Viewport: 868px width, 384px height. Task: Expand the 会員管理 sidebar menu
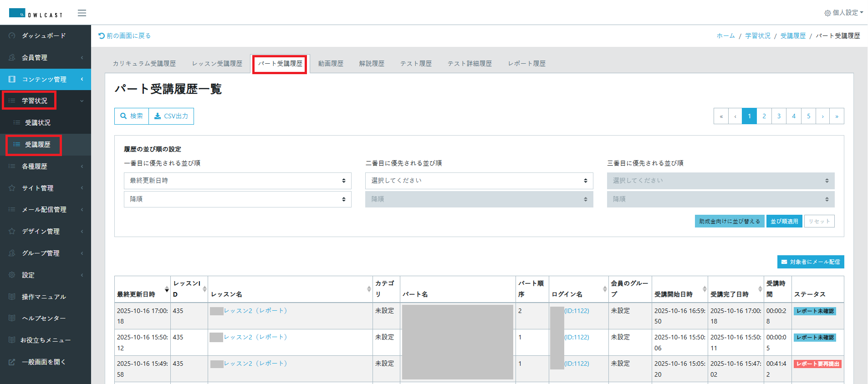point(45,57)
